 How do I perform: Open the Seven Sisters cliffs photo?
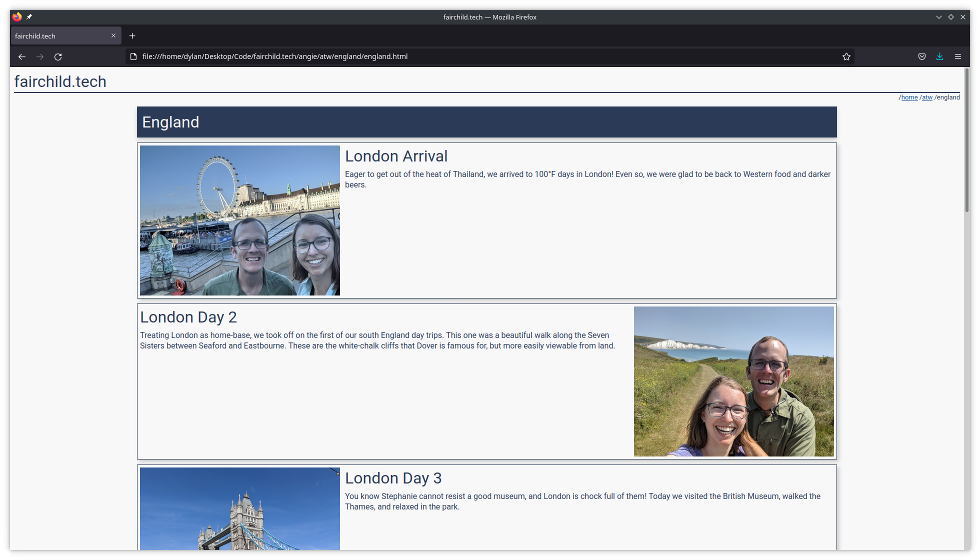734,381
